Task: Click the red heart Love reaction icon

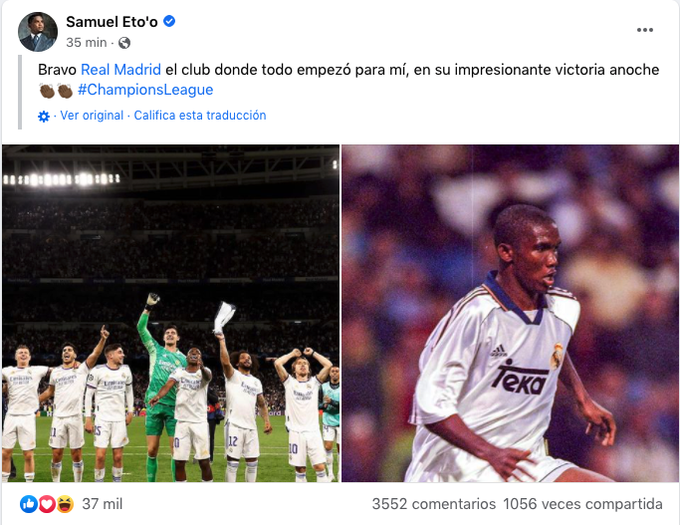Action: [47, 504]
